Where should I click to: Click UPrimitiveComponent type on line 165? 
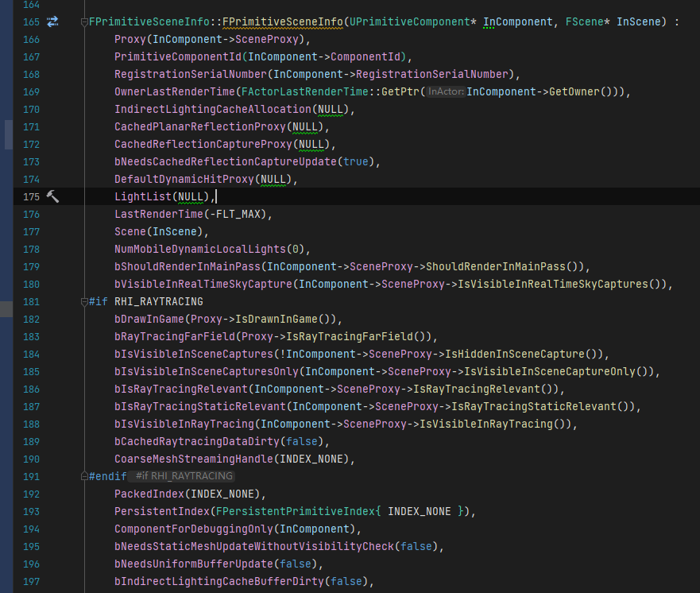(x=410, y=22)
